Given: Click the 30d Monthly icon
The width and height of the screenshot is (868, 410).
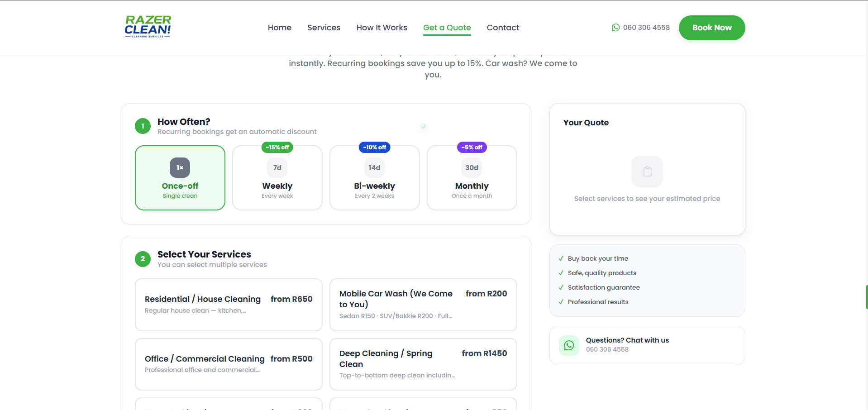Looking at the screenshot, I should (472, 168).
